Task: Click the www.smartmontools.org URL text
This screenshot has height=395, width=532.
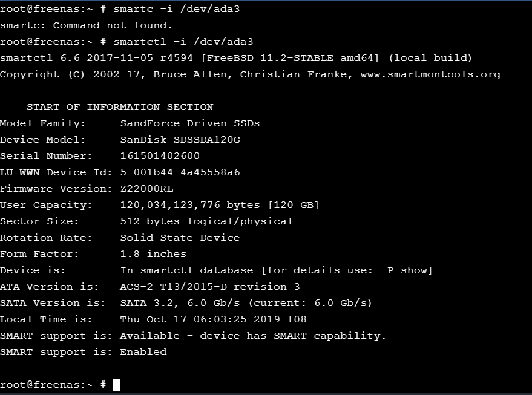Action: [430, 74]
